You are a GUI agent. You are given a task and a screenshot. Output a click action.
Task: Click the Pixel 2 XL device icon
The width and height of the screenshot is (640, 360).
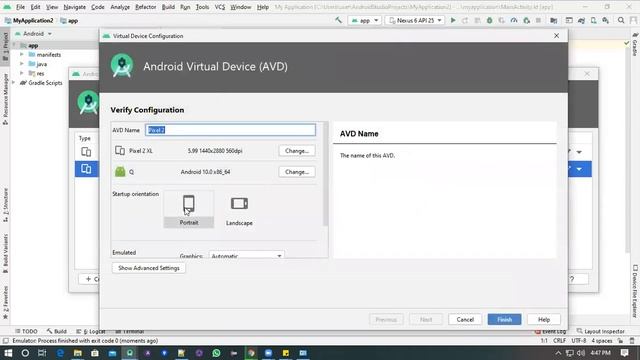click(x=120, y=151)
